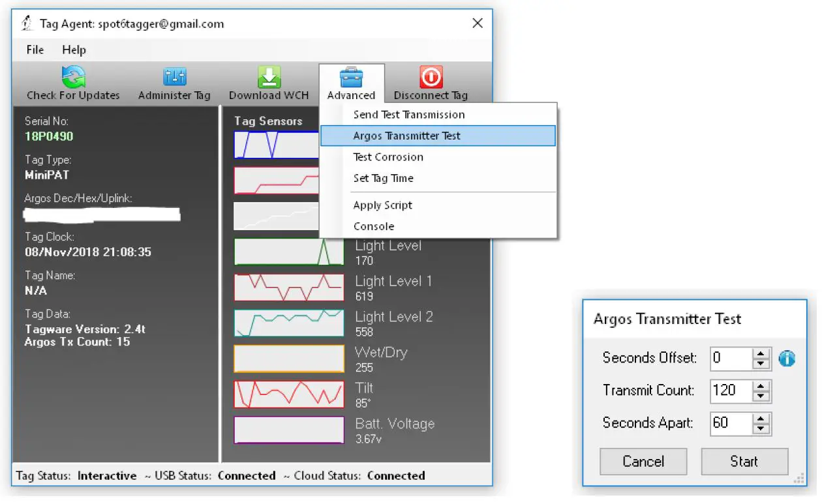The image size is (822, 504).
Task: Click the Tagware Version: 2.4t text
Action: click(x=85, y=329)
